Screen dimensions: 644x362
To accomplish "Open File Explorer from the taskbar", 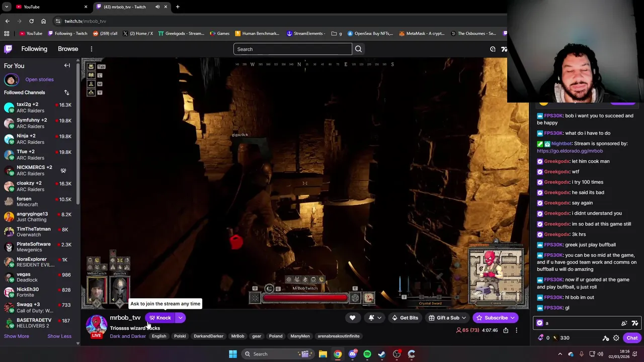I will [x=323, y=354].
